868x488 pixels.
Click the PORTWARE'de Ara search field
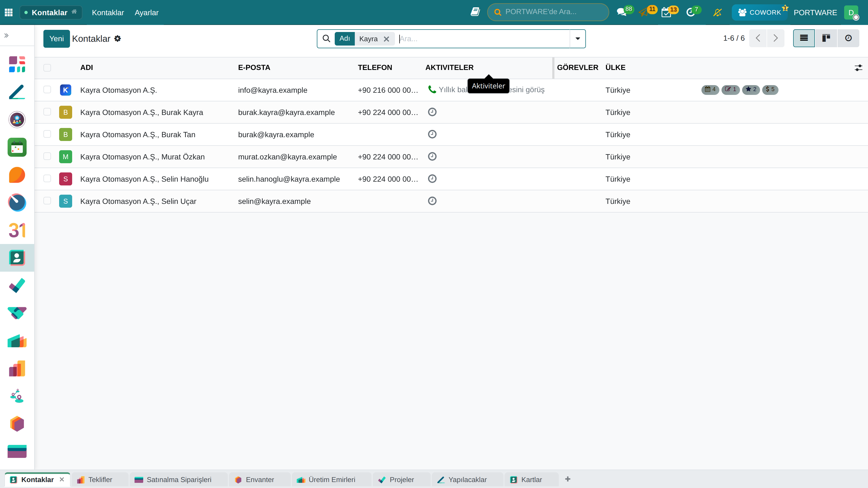[x=548, y=12]
